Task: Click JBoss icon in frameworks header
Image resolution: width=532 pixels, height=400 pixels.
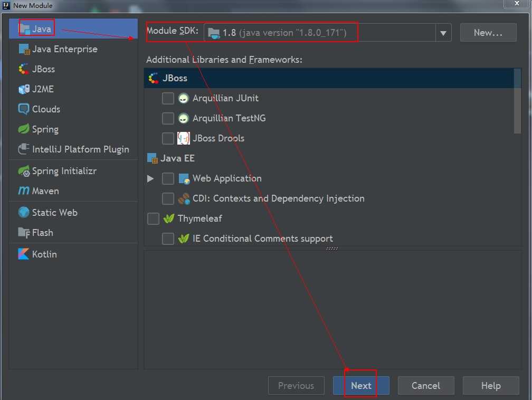Action: pyautogui.click(x=154, y=78)
